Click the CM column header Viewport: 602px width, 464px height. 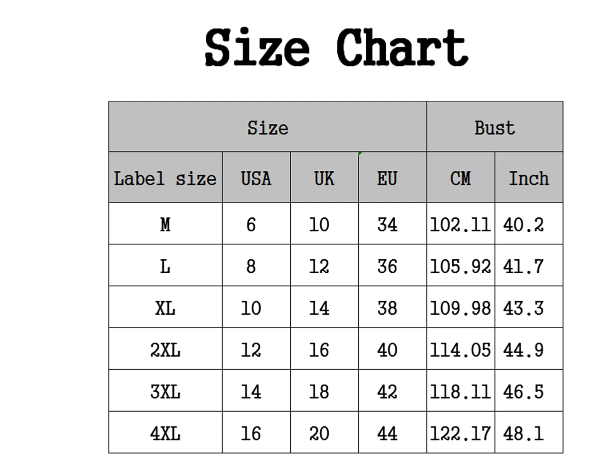[460, 177]
